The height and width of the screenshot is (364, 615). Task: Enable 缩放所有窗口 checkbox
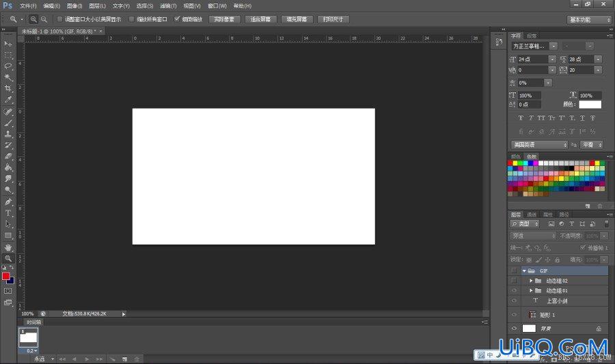[131, 19]
